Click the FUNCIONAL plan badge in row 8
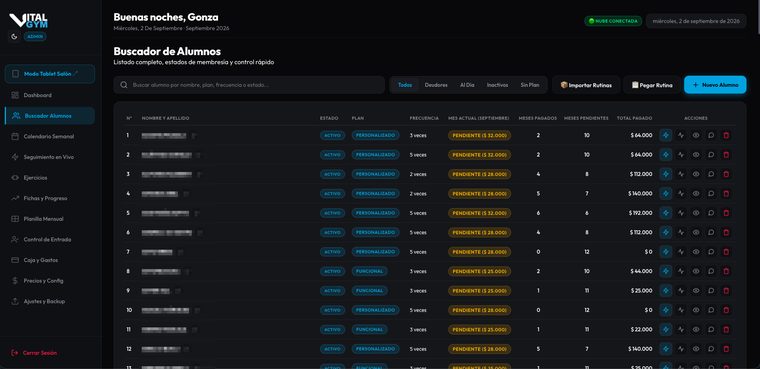Viewport: 760px width, 369px height. pyautogui.click(x=370, y=271)
